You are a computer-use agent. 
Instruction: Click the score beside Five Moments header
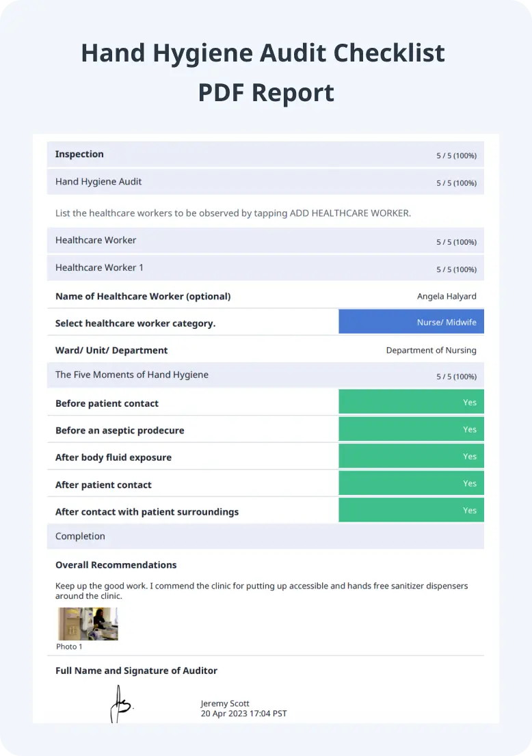(x=456, y=377)
